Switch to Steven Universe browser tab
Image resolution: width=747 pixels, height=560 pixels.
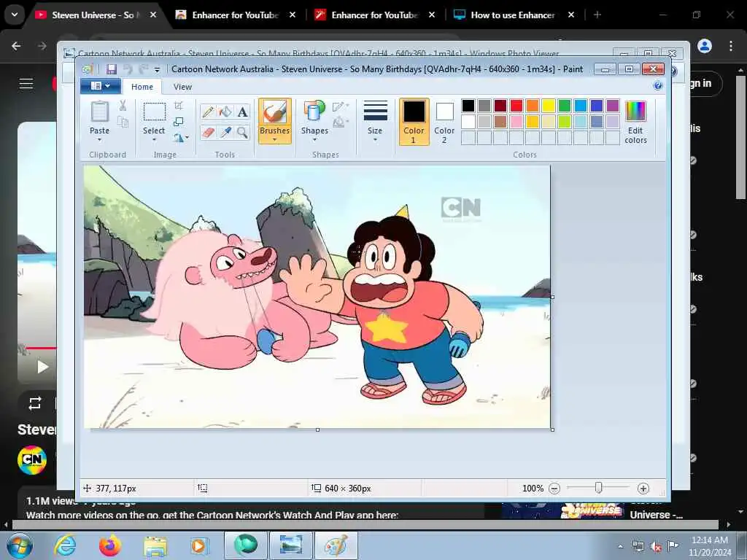tap(93, 15)
